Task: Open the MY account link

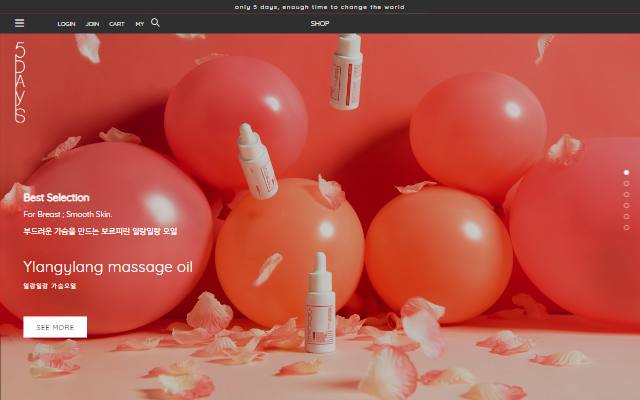Action: coord(140,24)
